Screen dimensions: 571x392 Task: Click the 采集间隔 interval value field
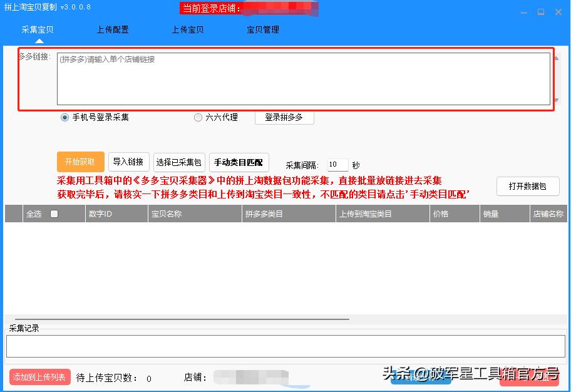tap(337, 165)
